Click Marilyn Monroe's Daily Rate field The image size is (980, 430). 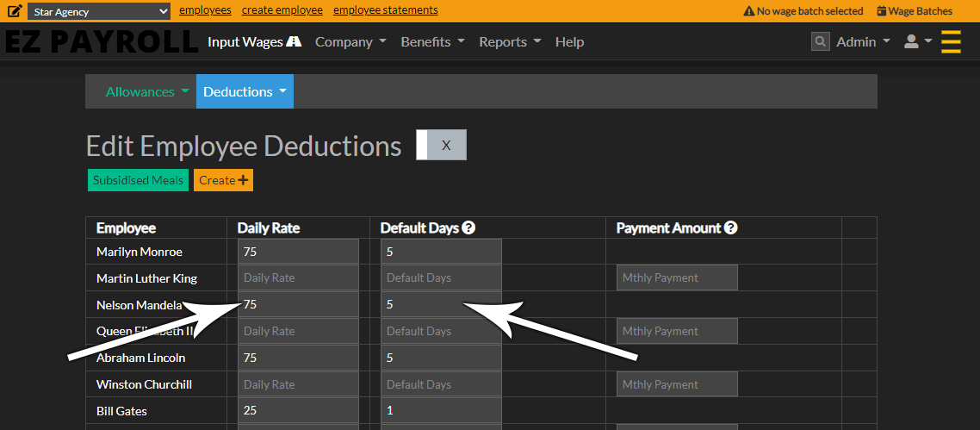point(298,252)
